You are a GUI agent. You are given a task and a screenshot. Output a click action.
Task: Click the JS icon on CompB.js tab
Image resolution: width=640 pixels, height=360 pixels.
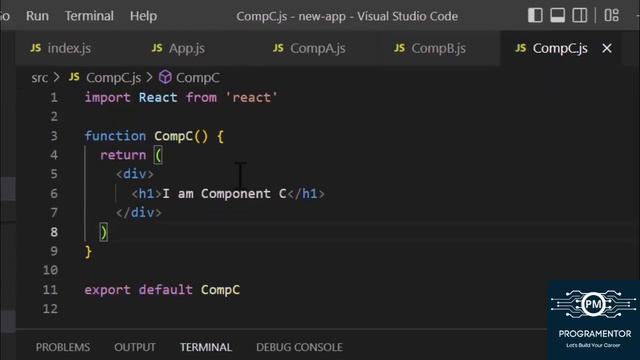click(x=400, y=48)
